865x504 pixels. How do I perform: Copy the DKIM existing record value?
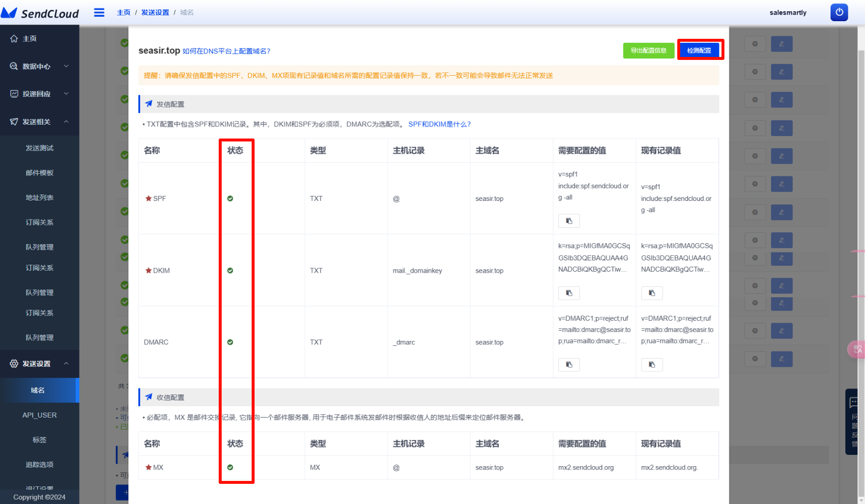(652, 293)
